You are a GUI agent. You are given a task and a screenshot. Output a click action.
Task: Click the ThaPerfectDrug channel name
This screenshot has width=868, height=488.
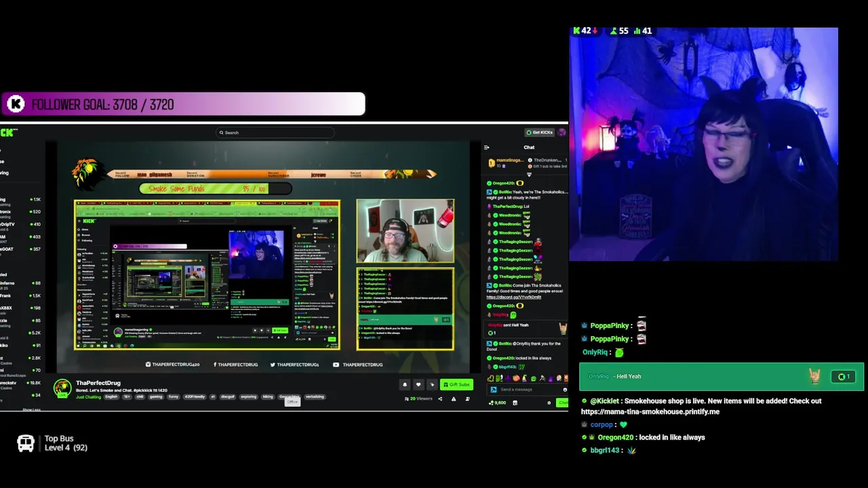(x=98, y=383)
